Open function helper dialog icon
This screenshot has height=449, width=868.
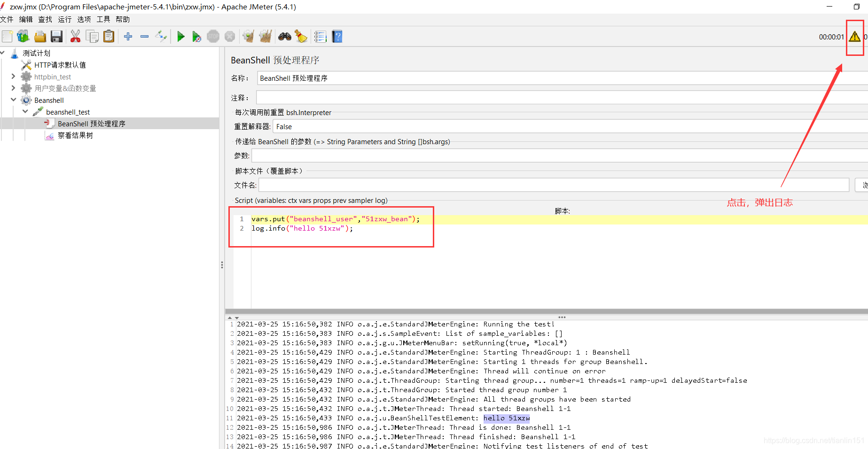click(321, 36)
